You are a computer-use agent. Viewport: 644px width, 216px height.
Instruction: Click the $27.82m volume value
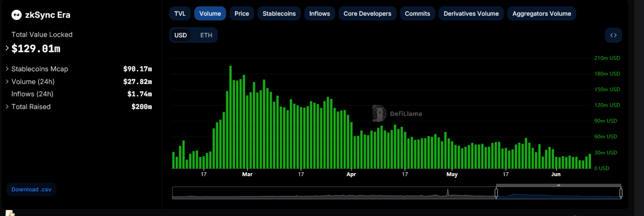(138, 82)
